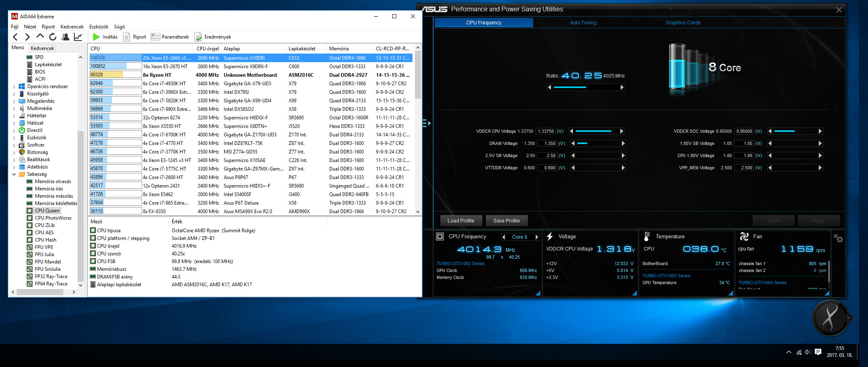Image resolution: width=868 pixels, height=367 pixels.
Task: Decrease CPU ratio with left arrow
Action: click(x=550, y=87)
